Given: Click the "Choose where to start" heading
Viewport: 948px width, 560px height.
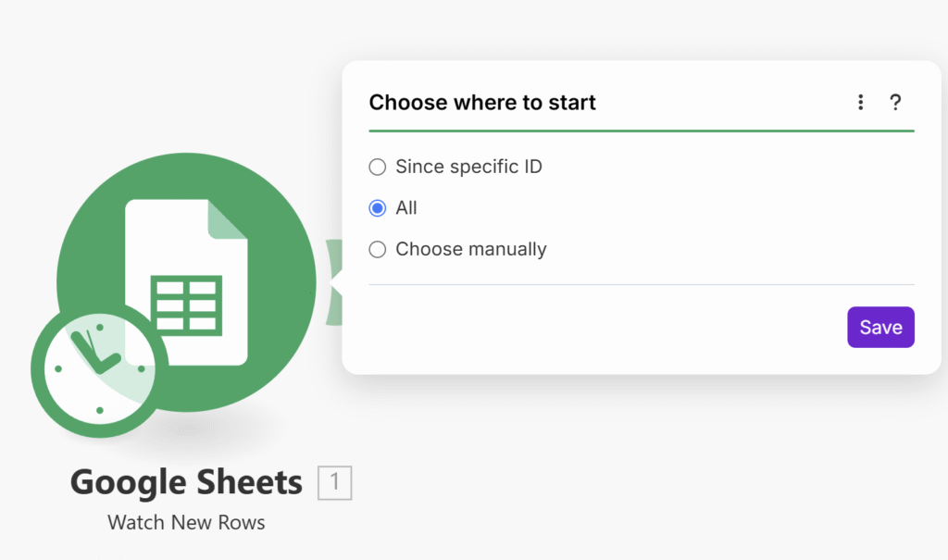Looking at the screenshot, I should [x=482, y=103].
